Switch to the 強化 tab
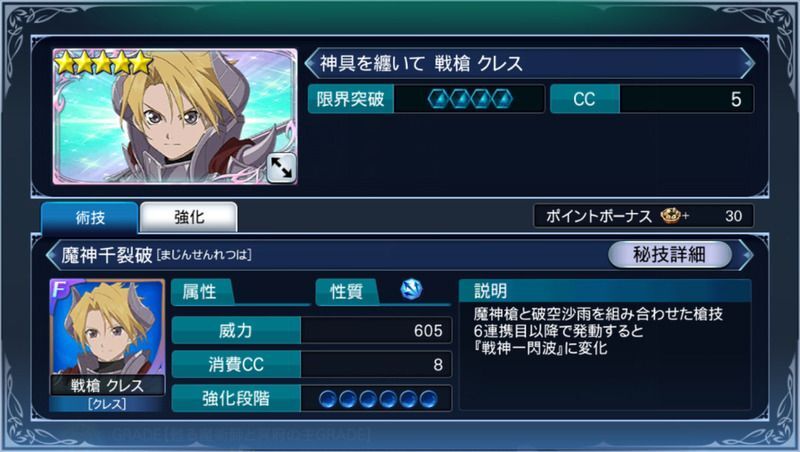 [x=189, y=217]
